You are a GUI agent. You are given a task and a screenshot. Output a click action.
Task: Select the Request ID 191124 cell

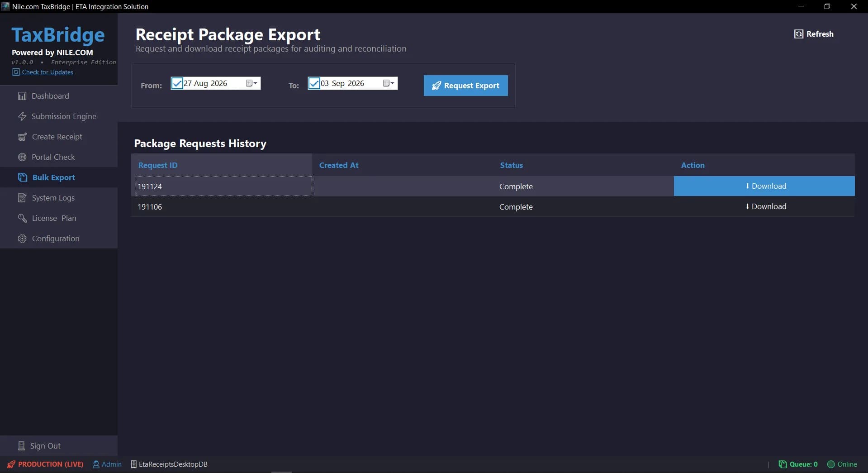(x=222, y=186)
